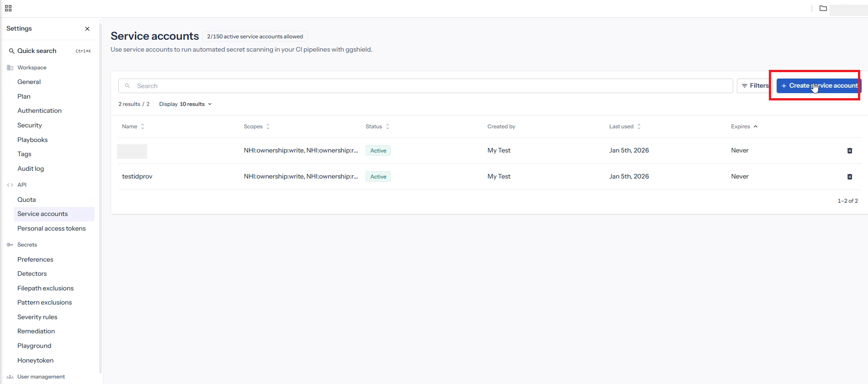
Task: Open the apps grid icon in top-left corner
Action: click(x=8, y=8)
